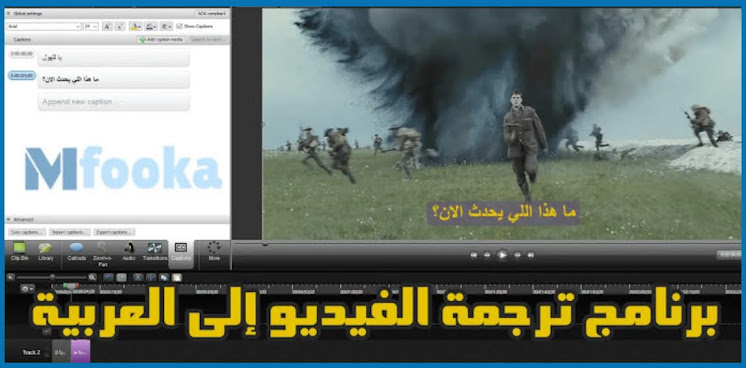Viewport: 746px width, 368px height.
Task: Click the ADA compliant button
Action: pos(212,14)
